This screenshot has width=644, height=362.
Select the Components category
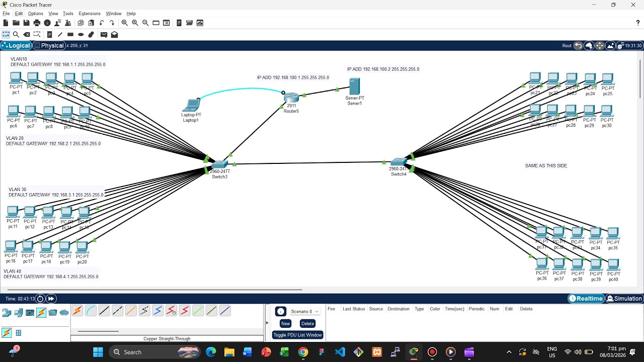pos(30,313)
